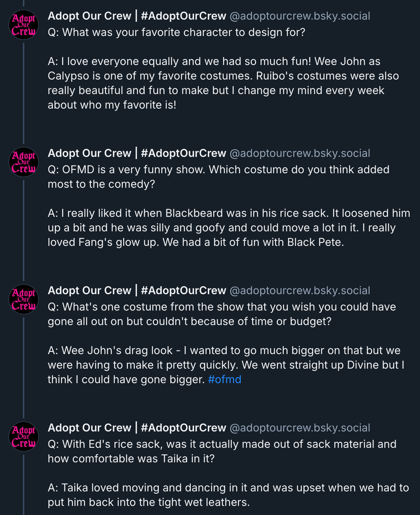Click the author name on the Taika rice sack post
The width and height of the screenshot is (420, 515).
point(137,428)
